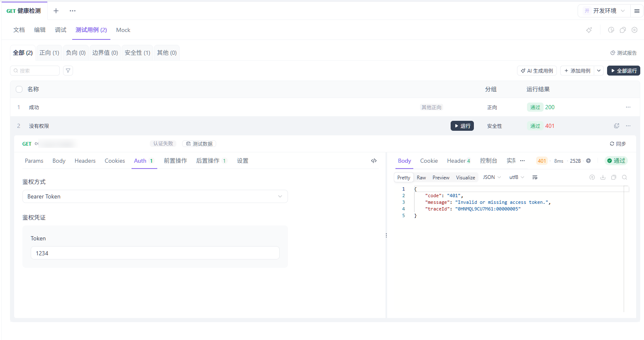The width and height of the screenshot is (644, 340).
Task: Open the 开发环境 environment dropdown
Action: [604, 11]
